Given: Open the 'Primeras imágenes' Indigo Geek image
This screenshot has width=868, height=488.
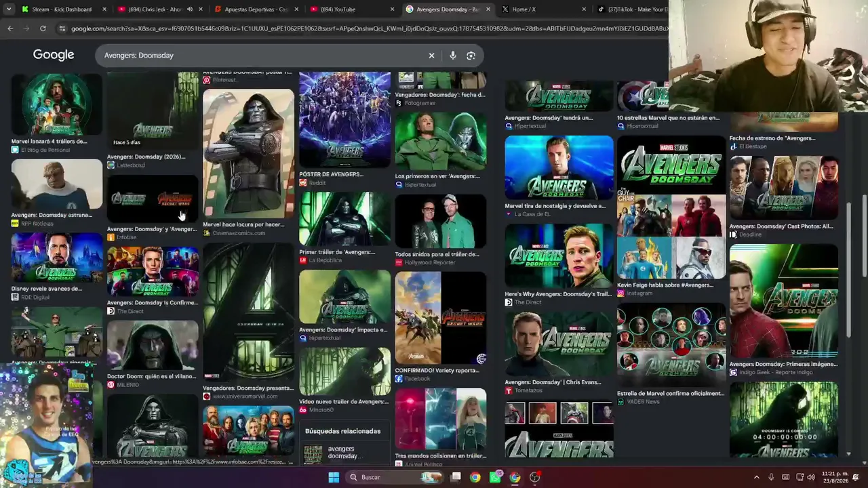Looking at the screenshot, I should 784,301.
